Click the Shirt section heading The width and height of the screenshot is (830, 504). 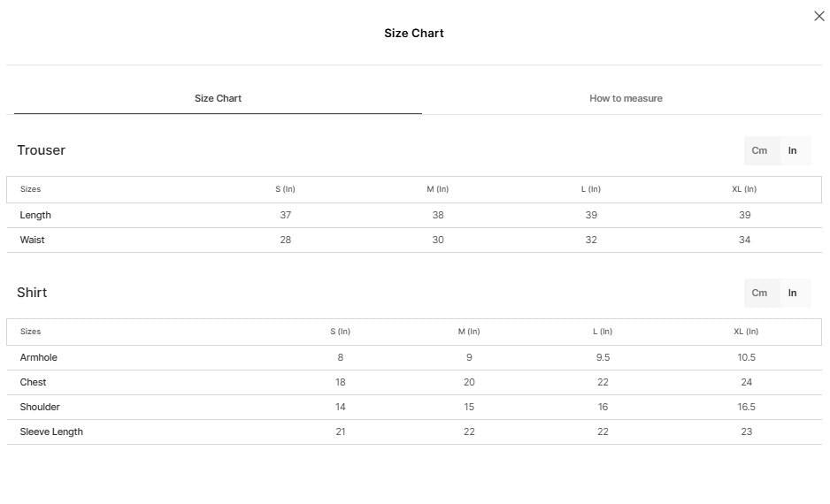pyautogui.click(x=32, y=293)
